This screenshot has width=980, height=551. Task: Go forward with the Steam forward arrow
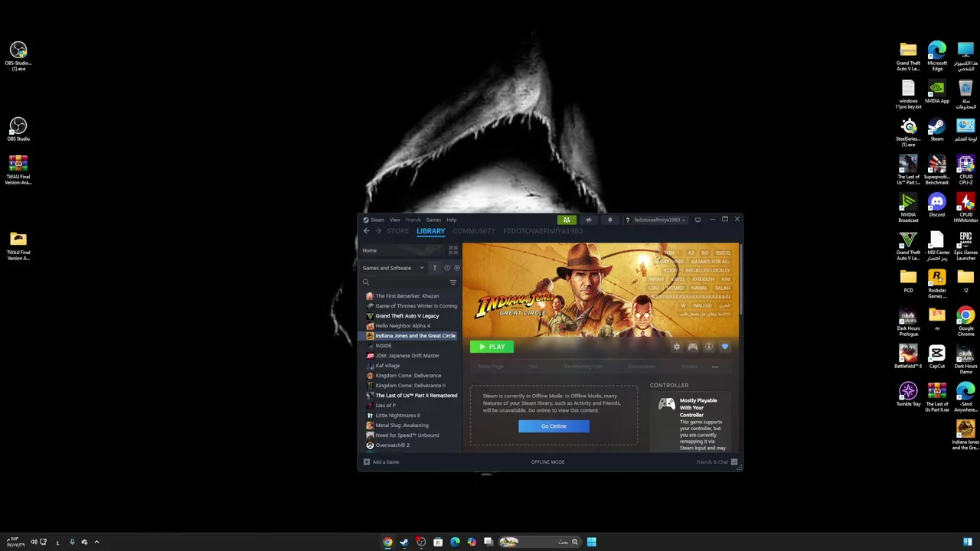pos(379,231)
